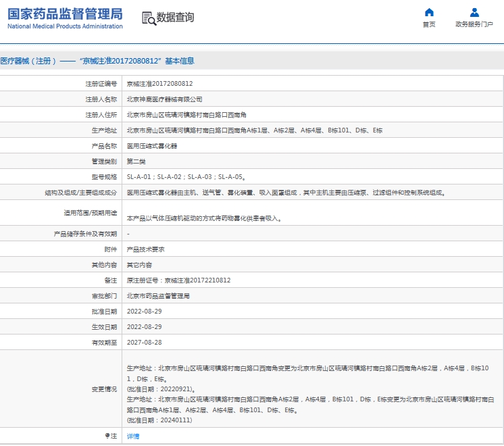Screen dimensions: 504x446
Task: Click the 国家药品监督管理局 logo
Action: pos(65,18)
